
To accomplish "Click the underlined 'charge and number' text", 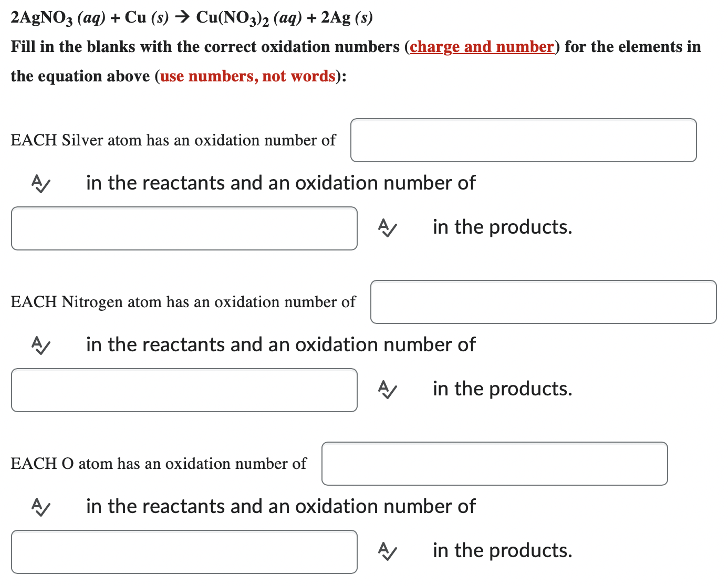I will click(x=482, y=47).
